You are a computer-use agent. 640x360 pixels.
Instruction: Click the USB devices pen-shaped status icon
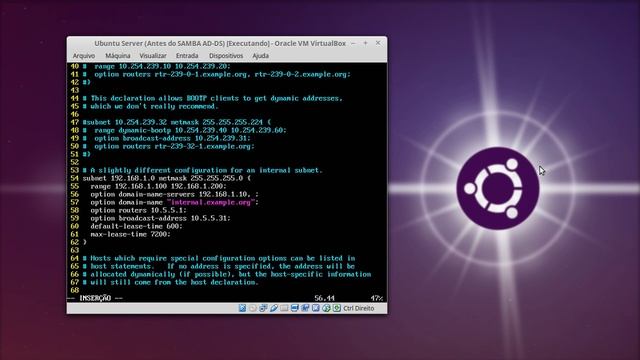pos(274,308)
